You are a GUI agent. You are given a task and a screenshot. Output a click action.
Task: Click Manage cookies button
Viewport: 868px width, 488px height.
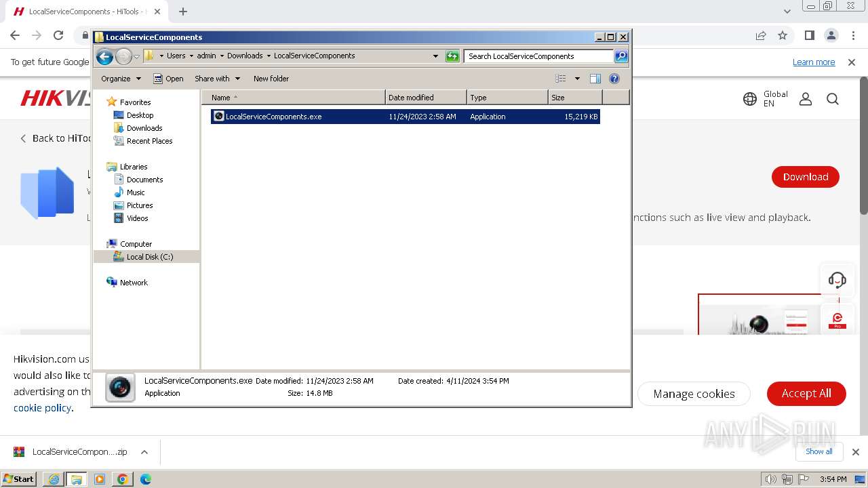click(694, 394)
